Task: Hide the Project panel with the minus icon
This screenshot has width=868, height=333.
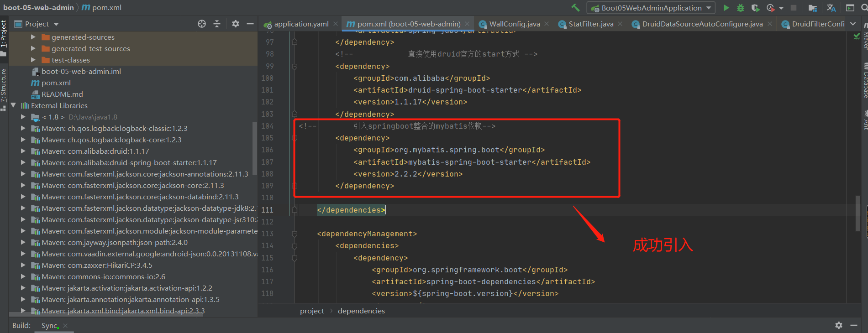Action: [250, 24]
